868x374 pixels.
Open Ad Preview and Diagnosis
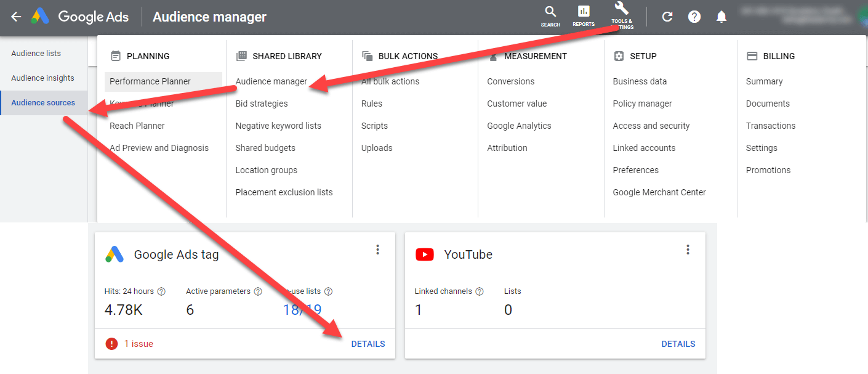pyautogui.click(x=159, y=148)
